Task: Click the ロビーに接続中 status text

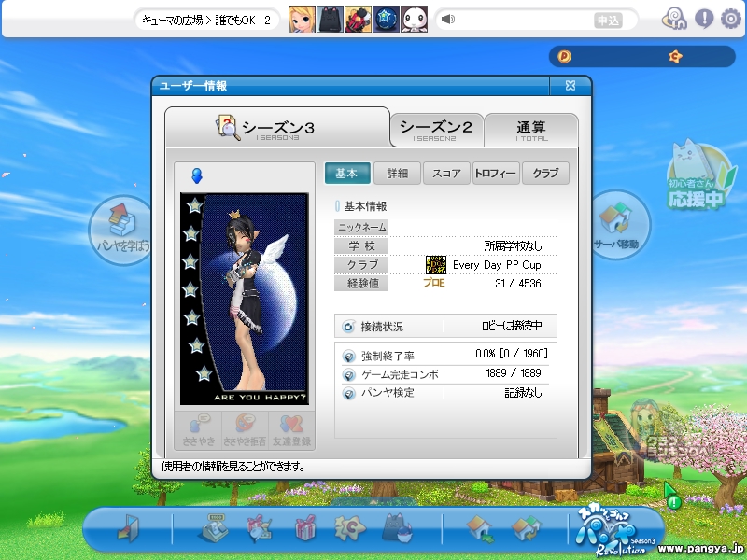Action: [512, 326]
